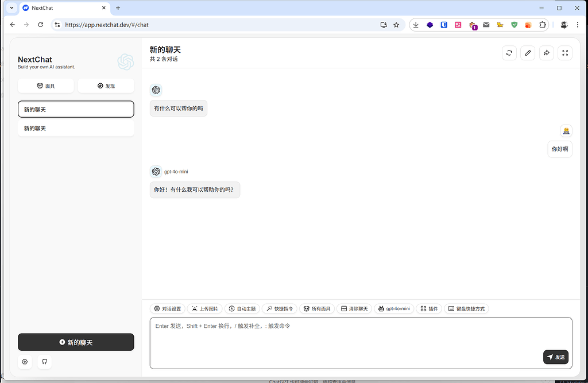Reload the page with browser refresh icon
Screen dimensions: 588x383
tap(41, 25)
